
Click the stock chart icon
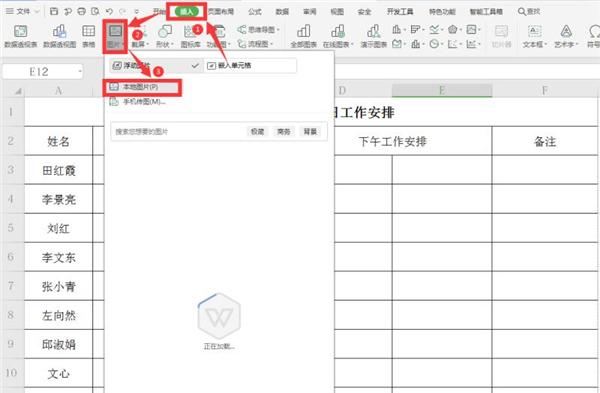click(417, 44)
